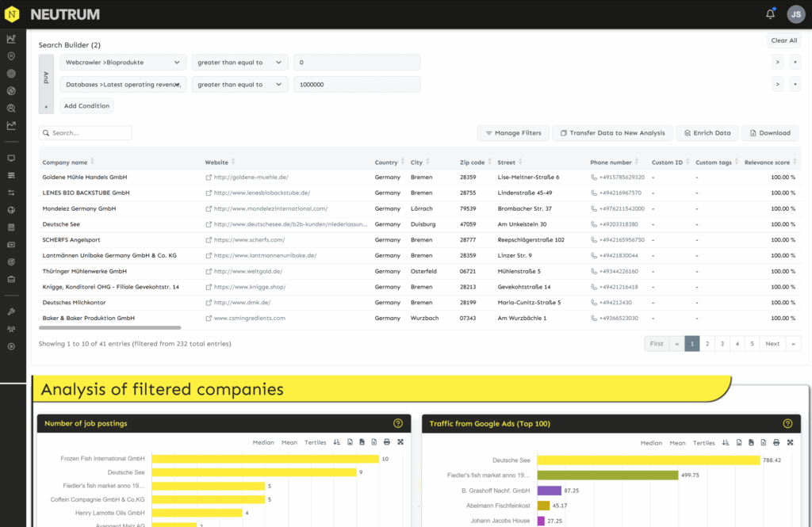Viewport: 812px width, 527px height.
Task: Go to page 4 of results
Action: (x=737, y=344)
